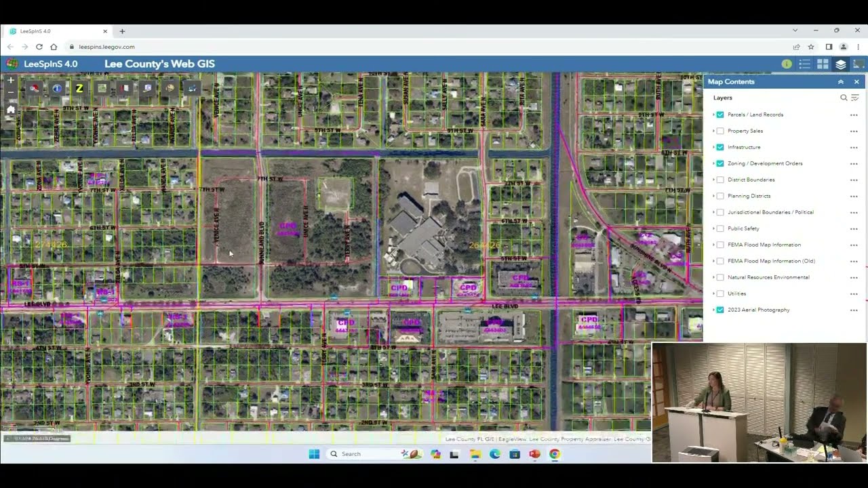Close the LeeSpInS 4.0 browser tab

coord(105,31)
